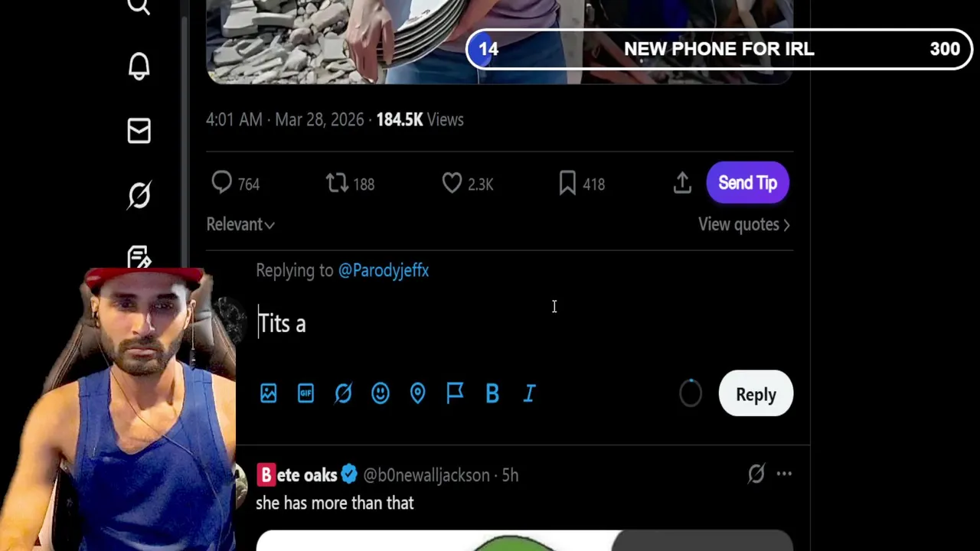Like the tweet with 2.3K likes

point(452,183)
